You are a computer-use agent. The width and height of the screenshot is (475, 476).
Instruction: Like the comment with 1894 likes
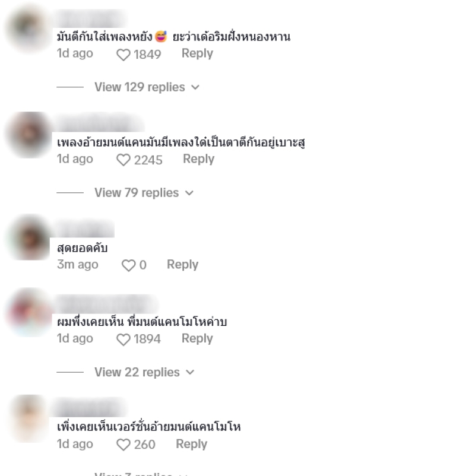(123, 339)
